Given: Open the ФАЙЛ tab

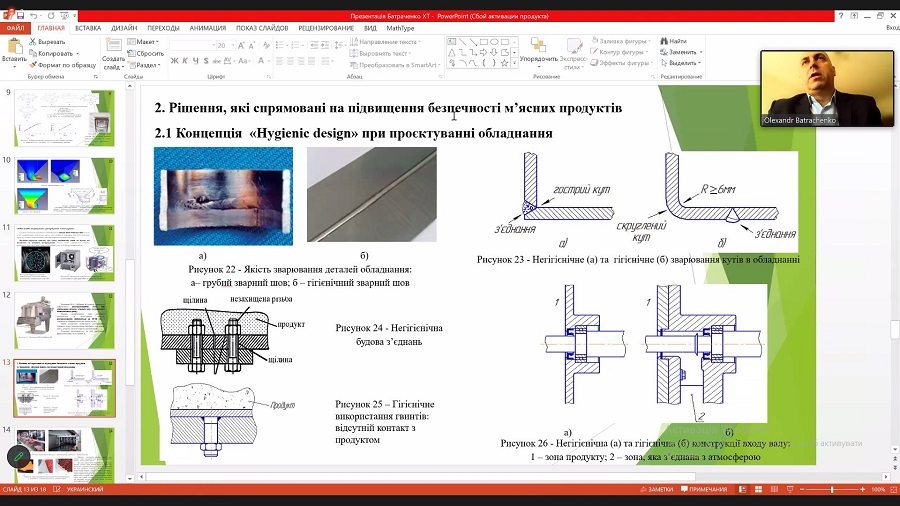Looking at the screenshot, I should click(15, 28).
